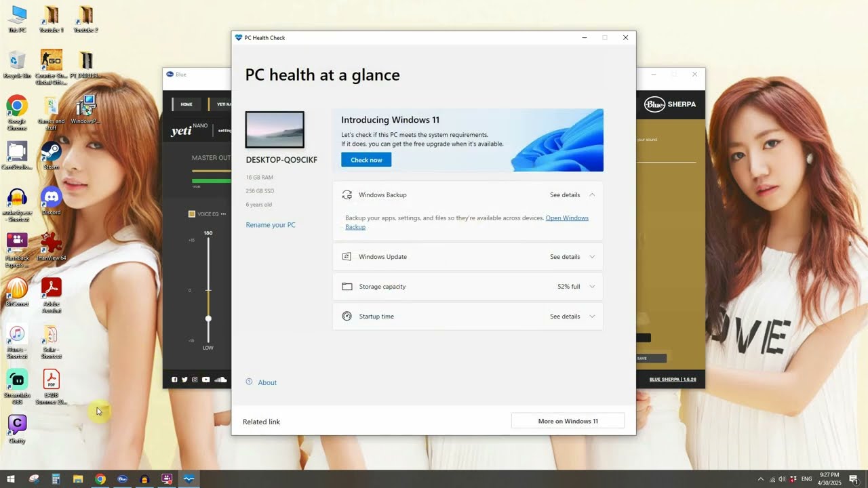Open the IrfanView 64 desktop icon
868x488 pixels.
click(x=52, y=246)
